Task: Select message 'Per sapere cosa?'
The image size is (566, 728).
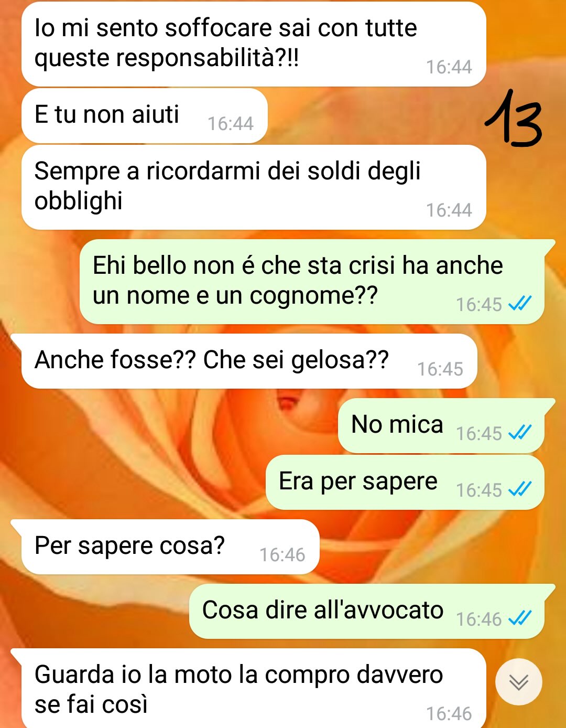Action: [165, 547]
